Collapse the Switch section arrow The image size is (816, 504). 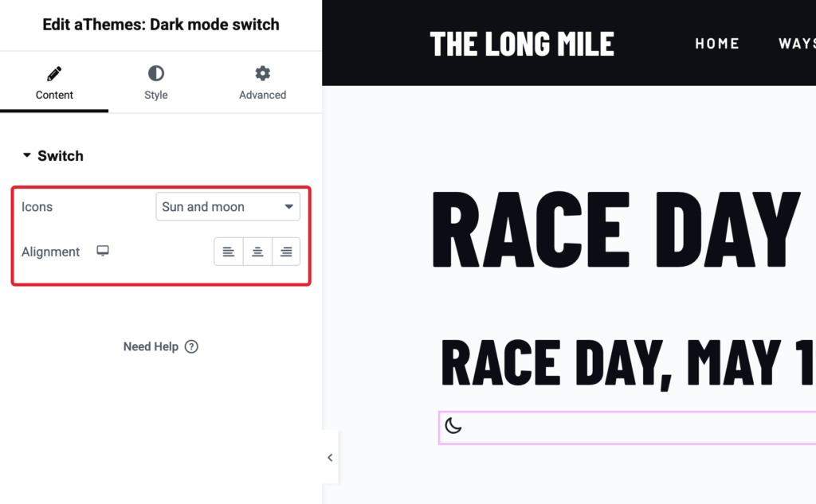click(x=26, y=155)
